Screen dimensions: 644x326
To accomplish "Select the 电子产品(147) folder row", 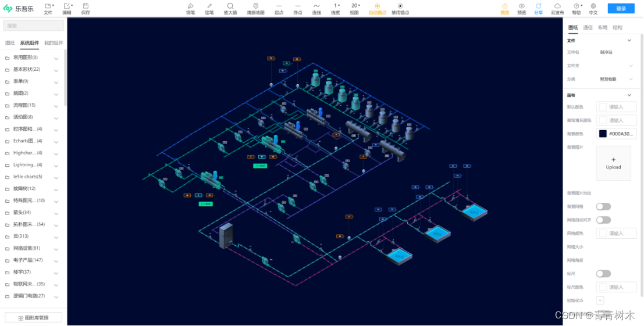I will (32, 260).
